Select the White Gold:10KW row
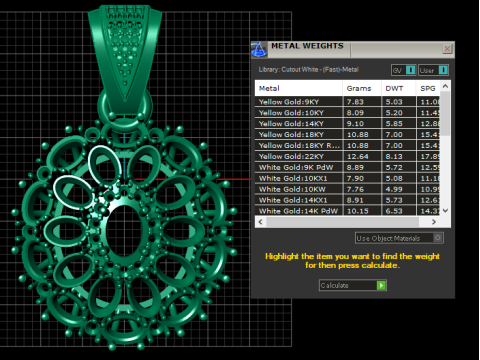This screenshot has height=360, width=480. (347, 189)
